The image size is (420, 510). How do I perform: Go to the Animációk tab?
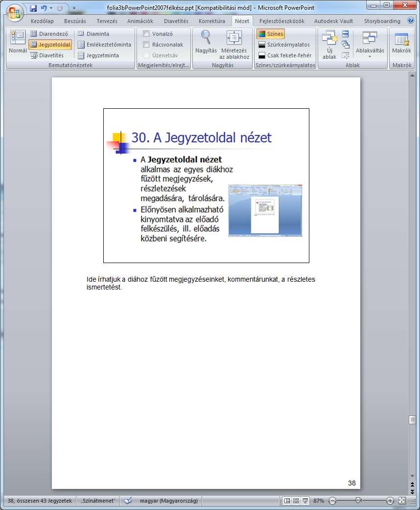(140, 21)
